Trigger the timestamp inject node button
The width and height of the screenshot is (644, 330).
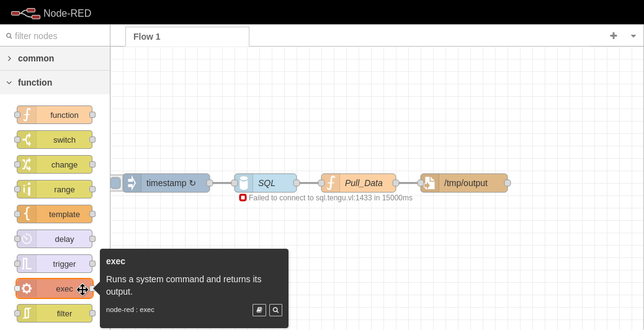(115, 183)
